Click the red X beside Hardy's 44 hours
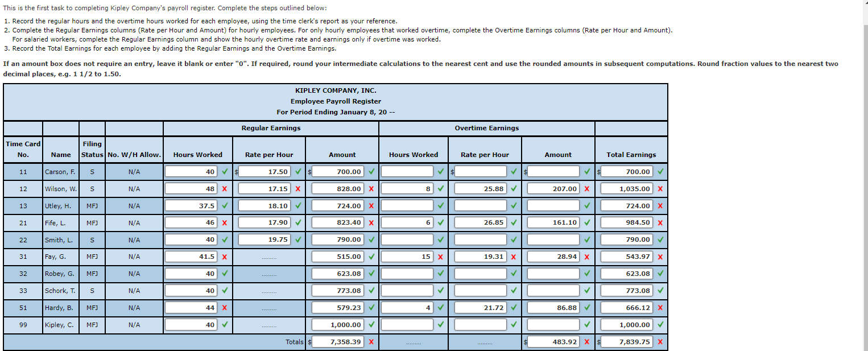Viewport: 868px width, 351px height. pos(225,308)
